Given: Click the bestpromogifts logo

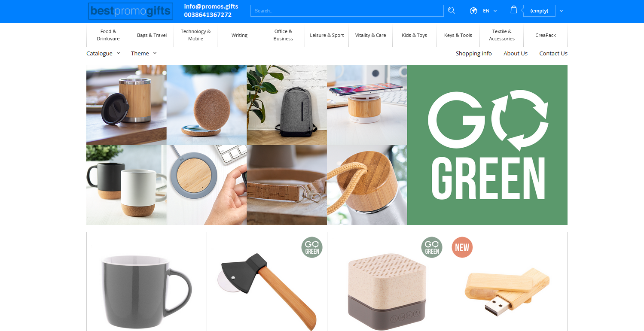Looking at the screenshot, I should [131, 11].
